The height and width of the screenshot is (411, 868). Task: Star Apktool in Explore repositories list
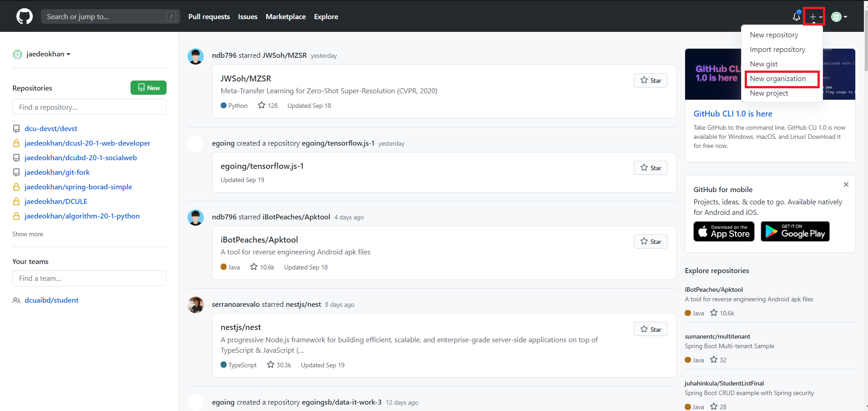click(x=722, y=313)
